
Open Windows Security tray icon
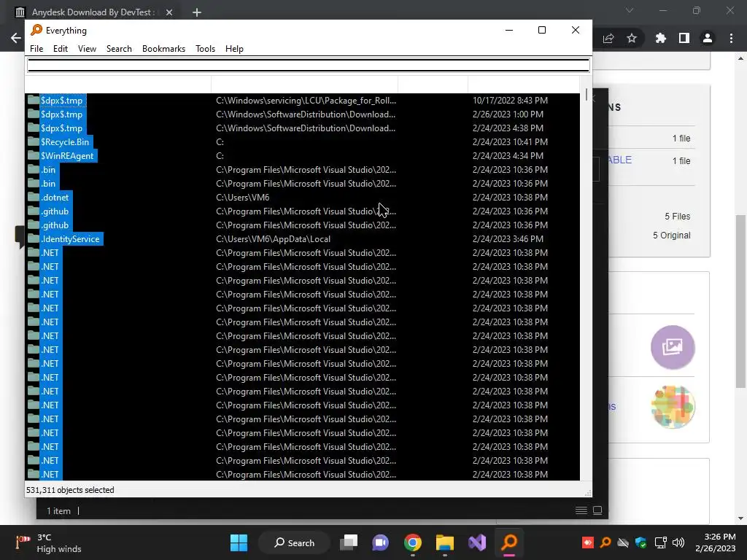641,542
